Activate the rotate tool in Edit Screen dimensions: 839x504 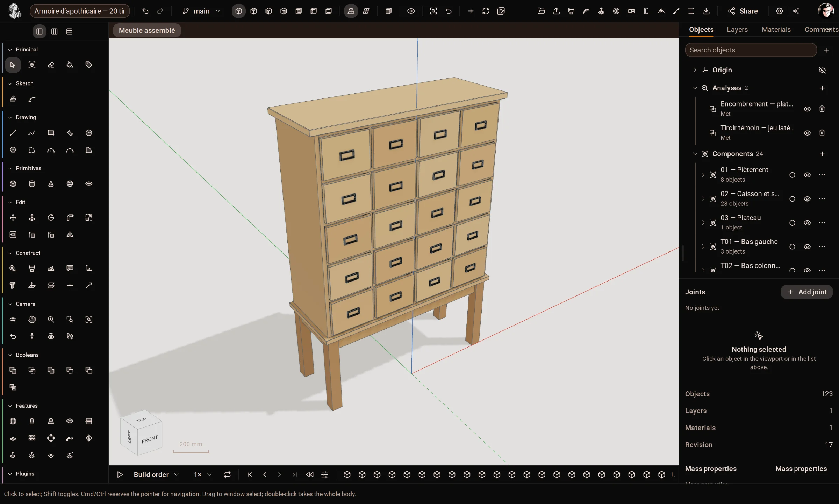point(51,218)
